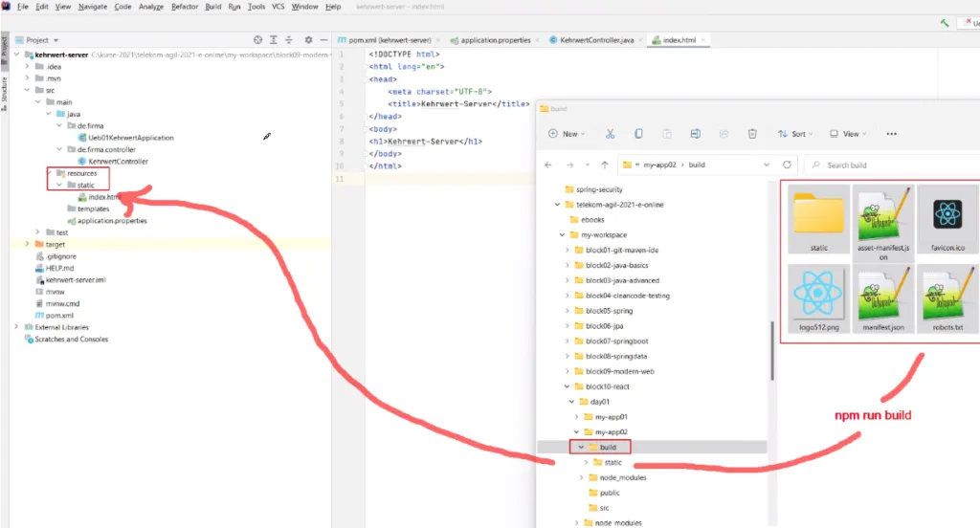Close the index.html editor tab
This screenshot has width=980, height=528.
coord(703,40)
